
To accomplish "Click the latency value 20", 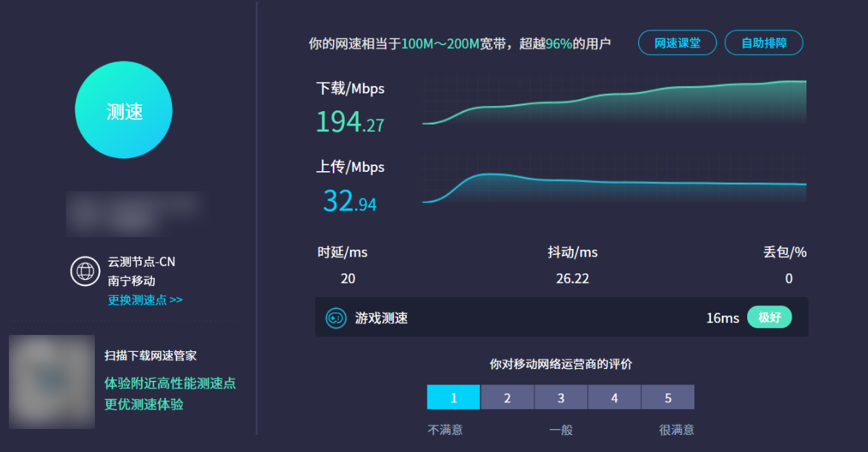I will click(348, 279).
